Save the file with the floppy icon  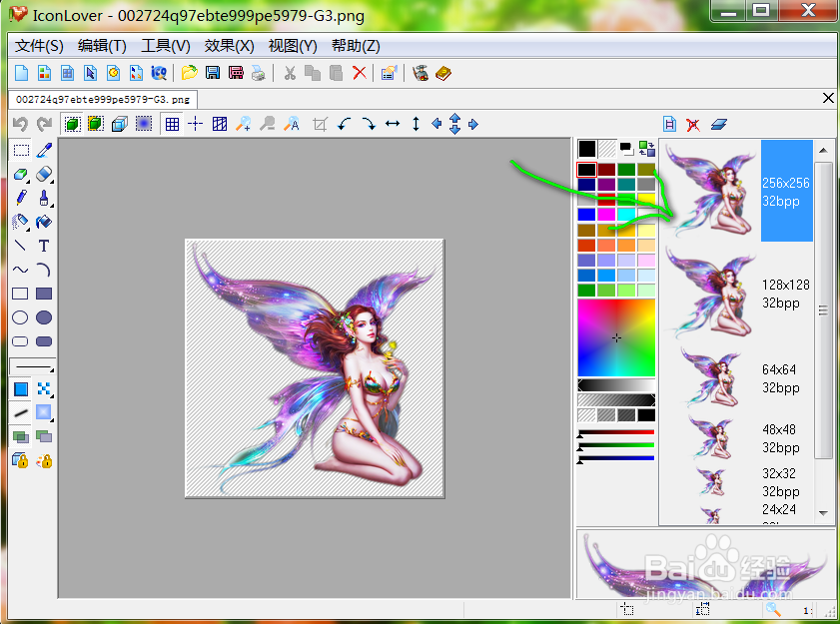[x=213, y=72]
